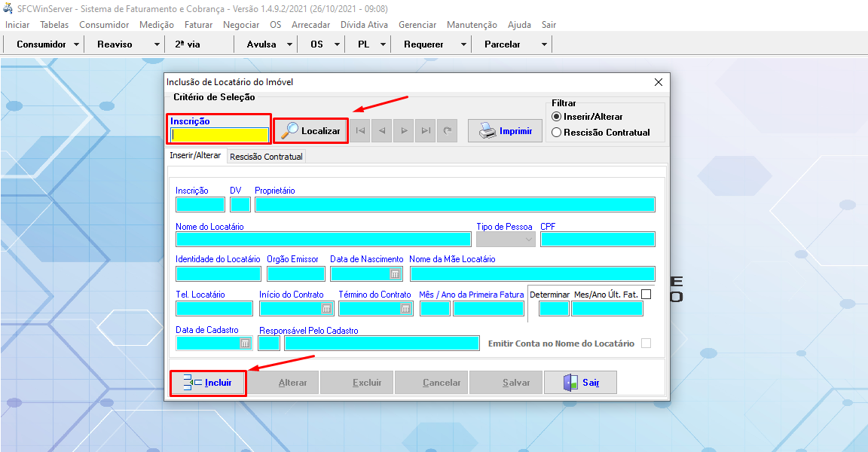Open calendar picker for Data de Nascimento
Image resolution: width=868 pixels, height=452 pixels.
tap(394, 274)
